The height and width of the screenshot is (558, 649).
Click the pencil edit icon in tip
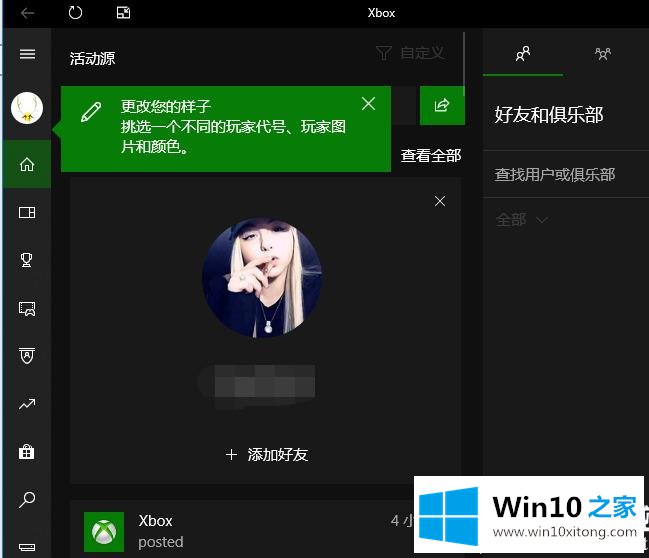click(91, 112)
